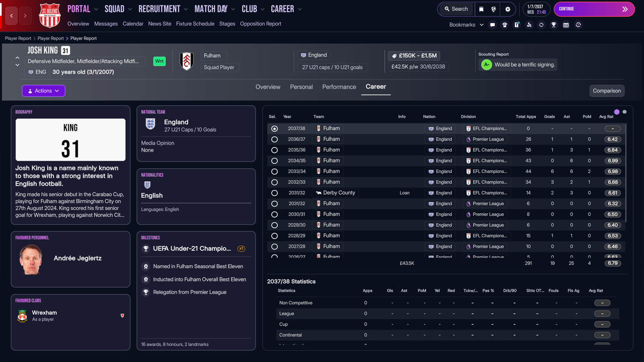Switch to the Personal tab
Screen dimensions: 644x362
tap(301, 87)
